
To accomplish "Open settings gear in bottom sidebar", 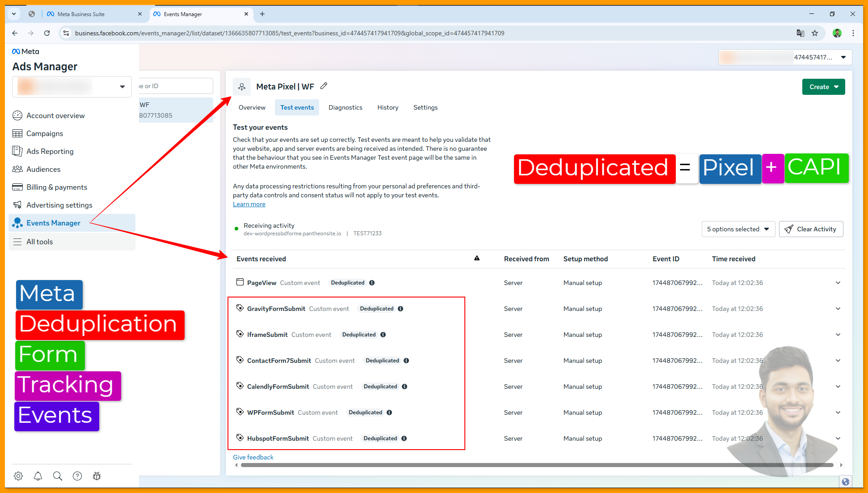I will (x=18, y=476).
